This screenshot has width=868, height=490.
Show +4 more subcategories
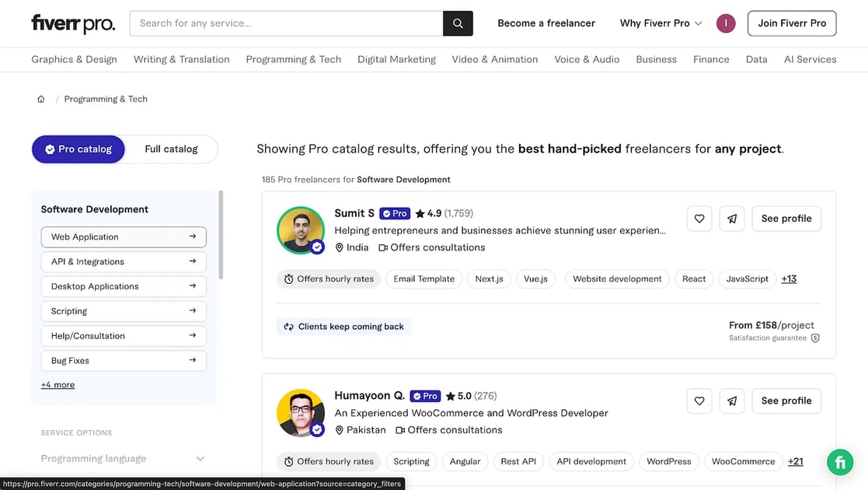tap(58, 385)
